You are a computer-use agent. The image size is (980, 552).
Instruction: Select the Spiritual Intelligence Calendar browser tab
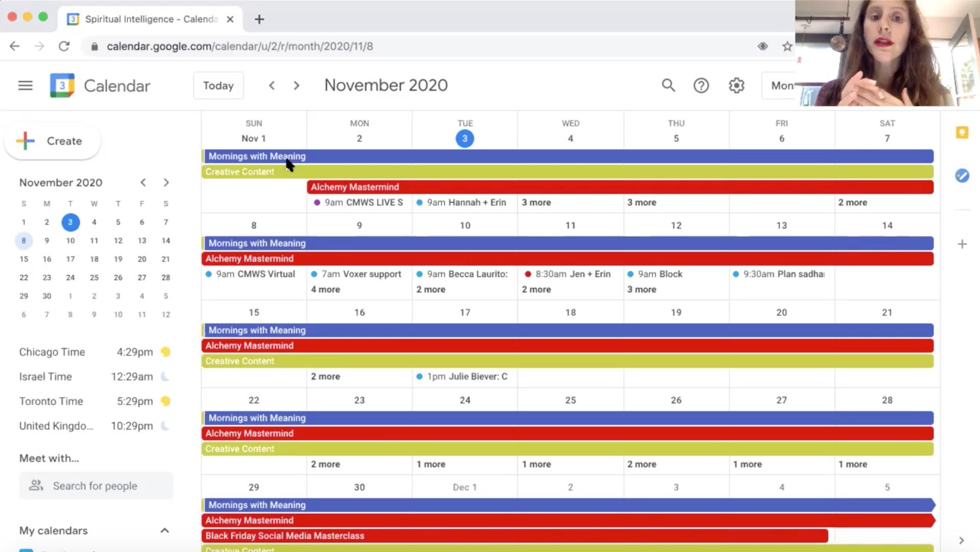point(151,19)
